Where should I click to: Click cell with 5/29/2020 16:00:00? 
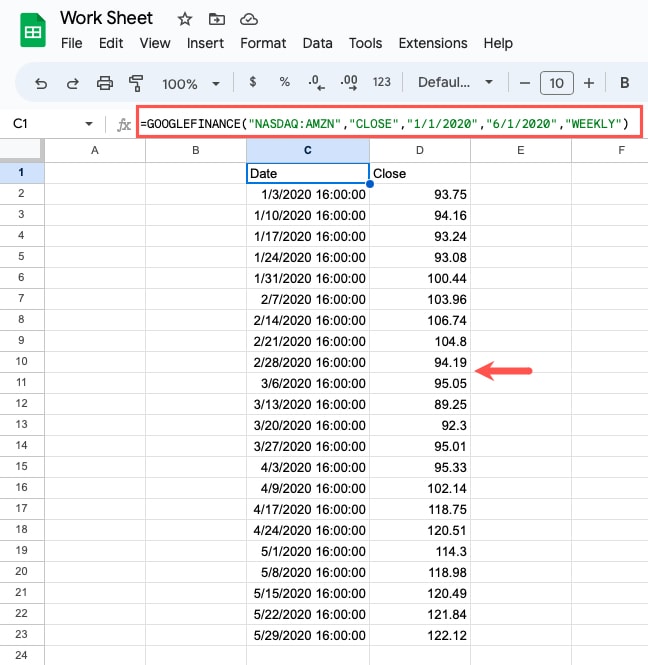[308, 635]
